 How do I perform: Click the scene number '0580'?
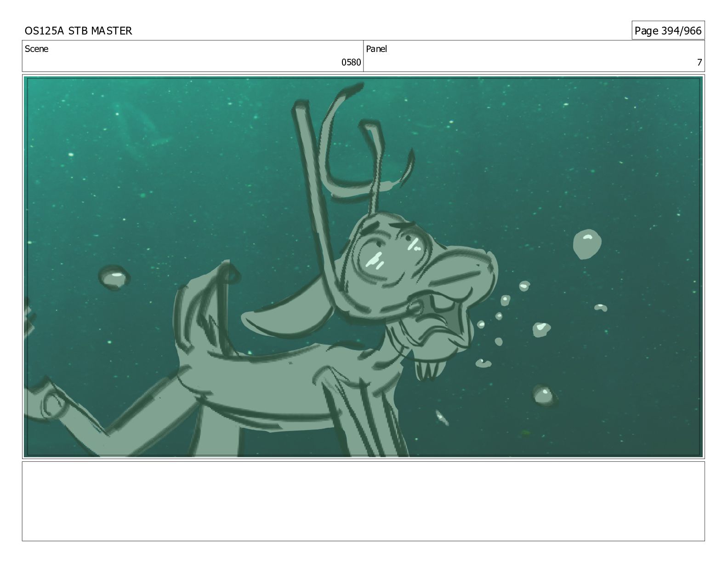click(x=351, y=63)
